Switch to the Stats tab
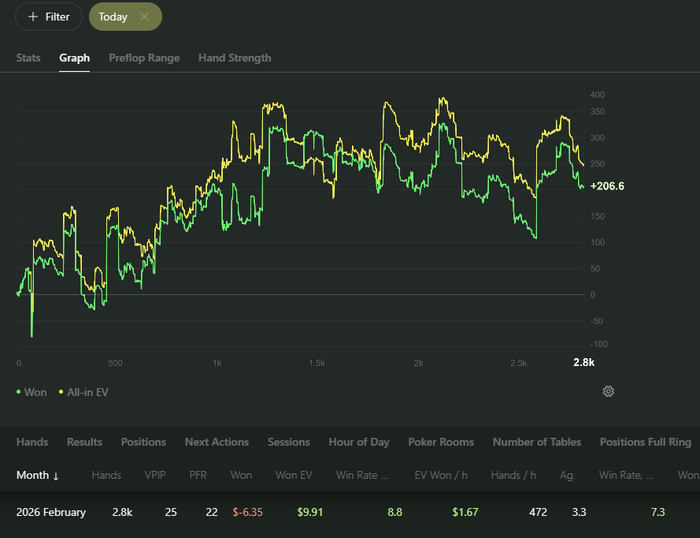The image size is (700, 538). point(28,58)
